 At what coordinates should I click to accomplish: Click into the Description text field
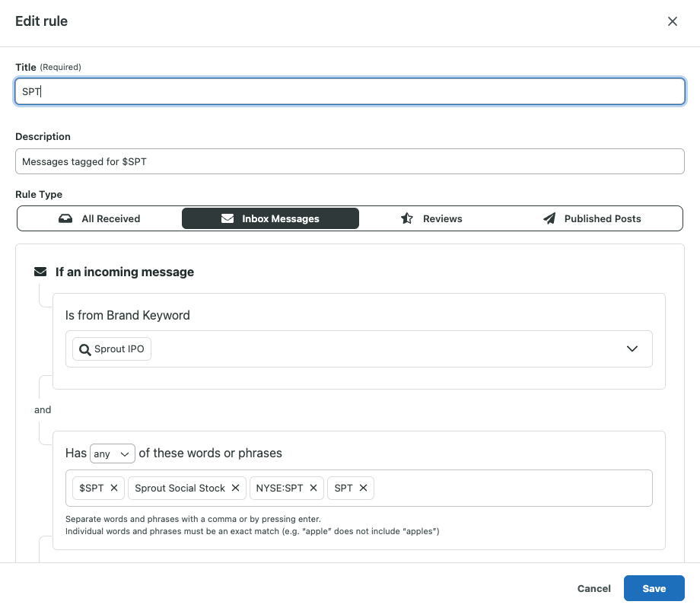[350, 161]
